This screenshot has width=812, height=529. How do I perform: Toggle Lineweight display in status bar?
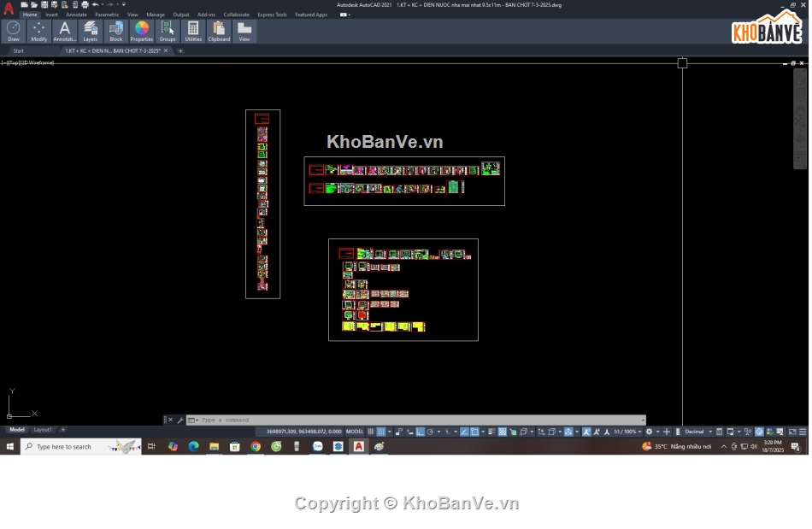click(492, 432)
